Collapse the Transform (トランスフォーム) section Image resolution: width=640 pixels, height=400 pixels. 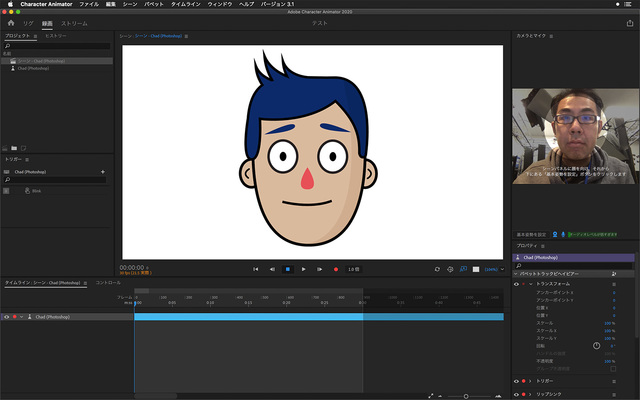(532, 284)
